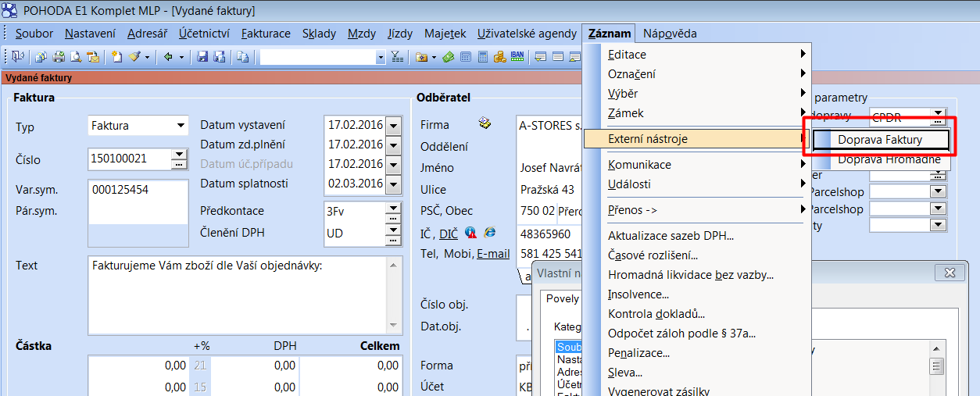Click the filter funnel toolbar icon
The height and width of the screenshot is (396, 980).
point(397,56)
